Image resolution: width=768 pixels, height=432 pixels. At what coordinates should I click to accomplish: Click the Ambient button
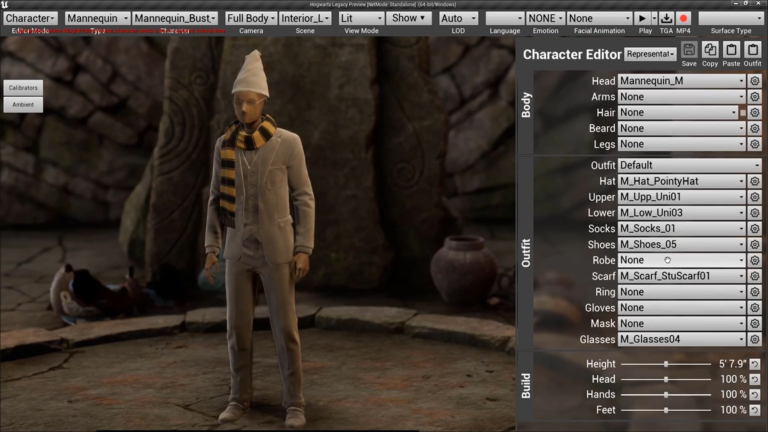pos(23,105)
